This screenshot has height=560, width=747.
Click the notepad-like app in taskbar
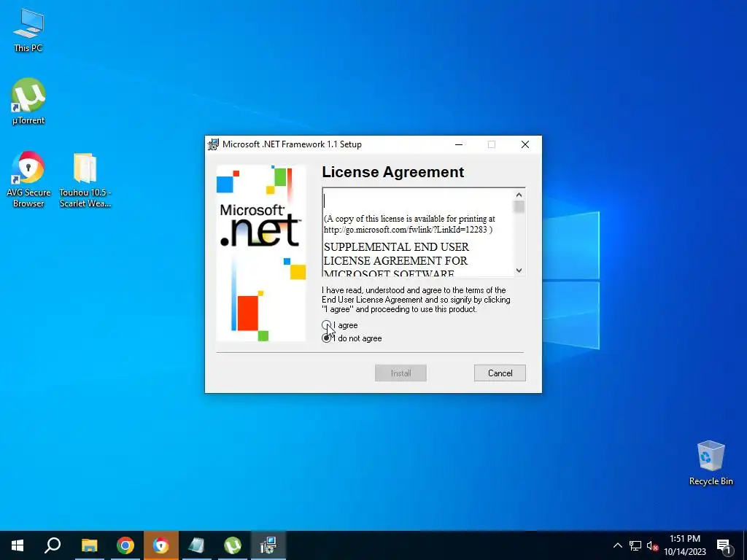[197, 545]
